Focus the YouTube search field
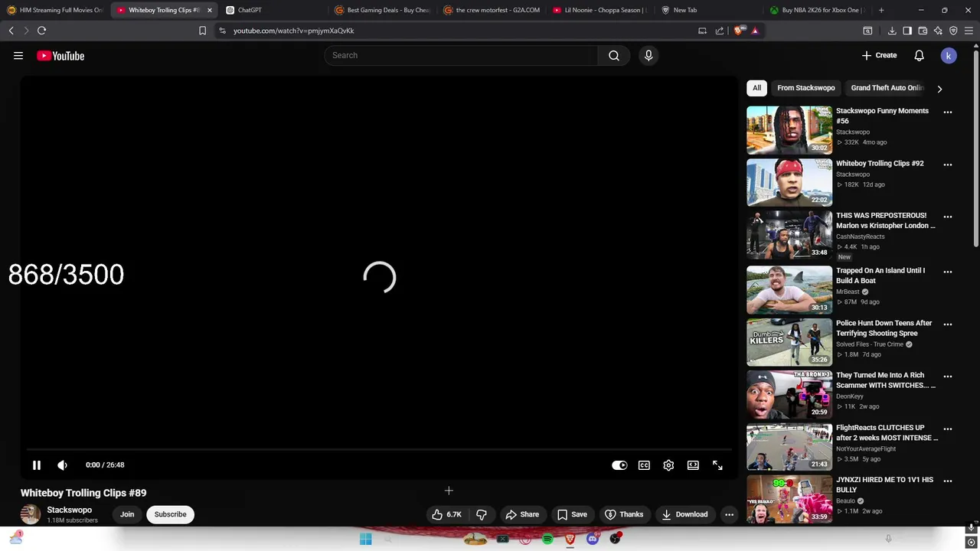Viewport: 980px width, 551px height. 461,55
